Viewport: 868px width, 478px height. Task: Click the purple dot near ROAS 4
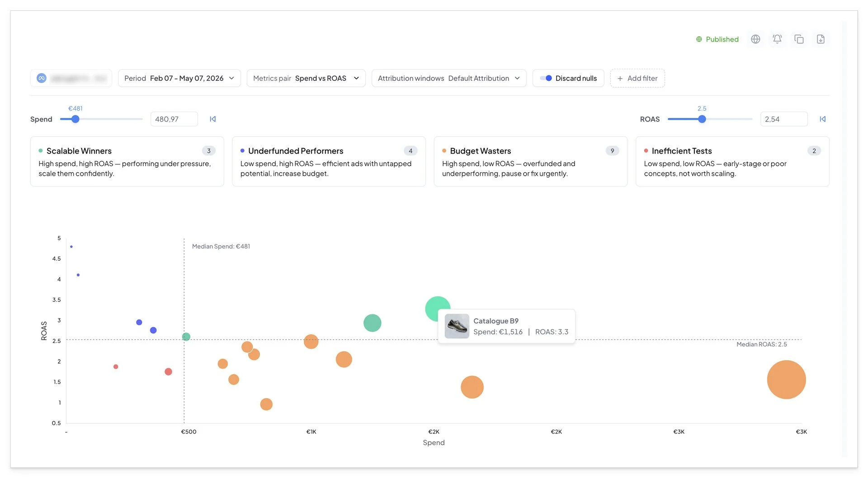pyautogui.click(x=78, y=275)
